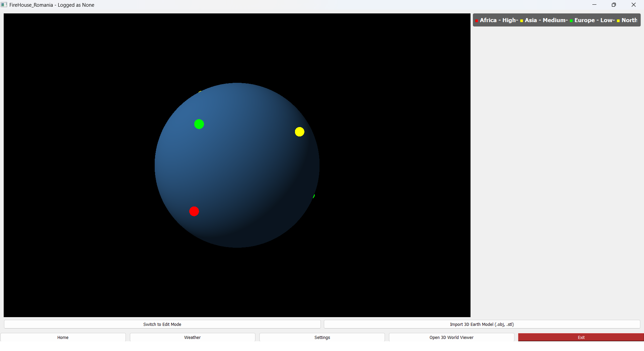Screen dimensions: 644x351
Task: Switch to Edit Mode
Action: coord(162,324)
